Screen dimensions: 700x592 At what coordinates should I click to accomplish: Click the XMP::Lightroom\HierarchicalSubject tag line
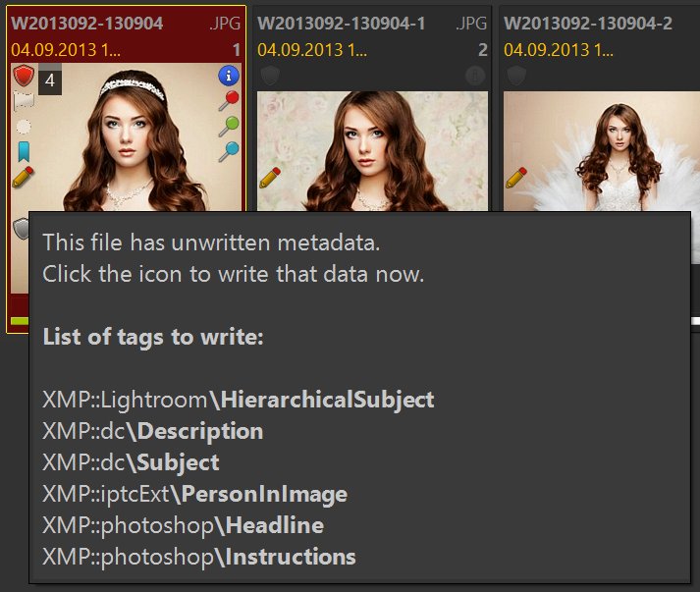click(x=239, y=400)
